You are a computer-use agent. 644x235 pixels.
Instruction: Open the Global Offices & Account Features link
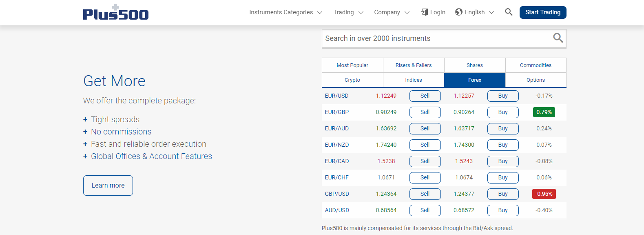[x=151, y=156]
